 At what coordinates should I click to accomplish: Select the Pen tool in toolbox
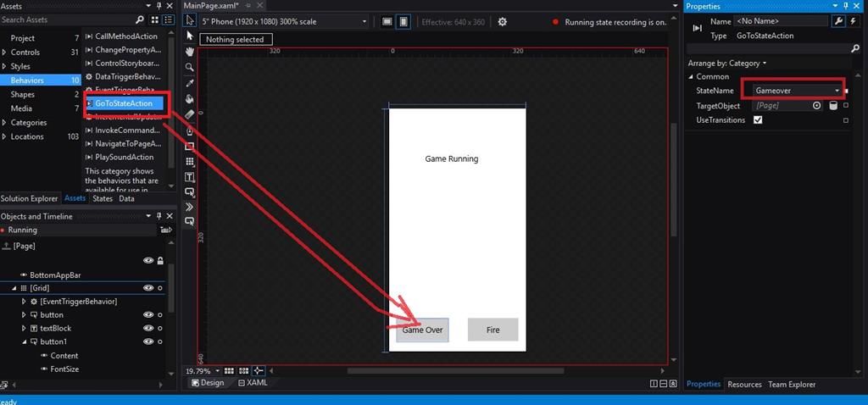190,131
